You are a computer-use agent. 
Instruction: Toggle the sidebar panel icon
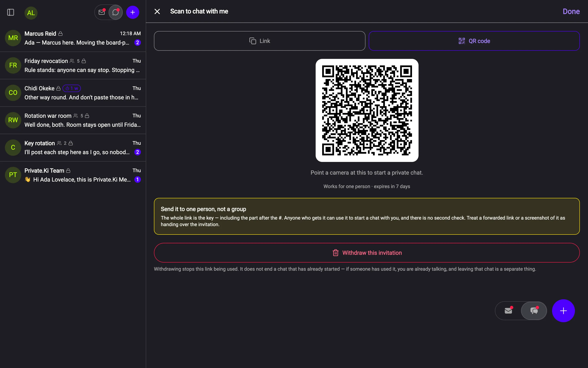[10, 12]
